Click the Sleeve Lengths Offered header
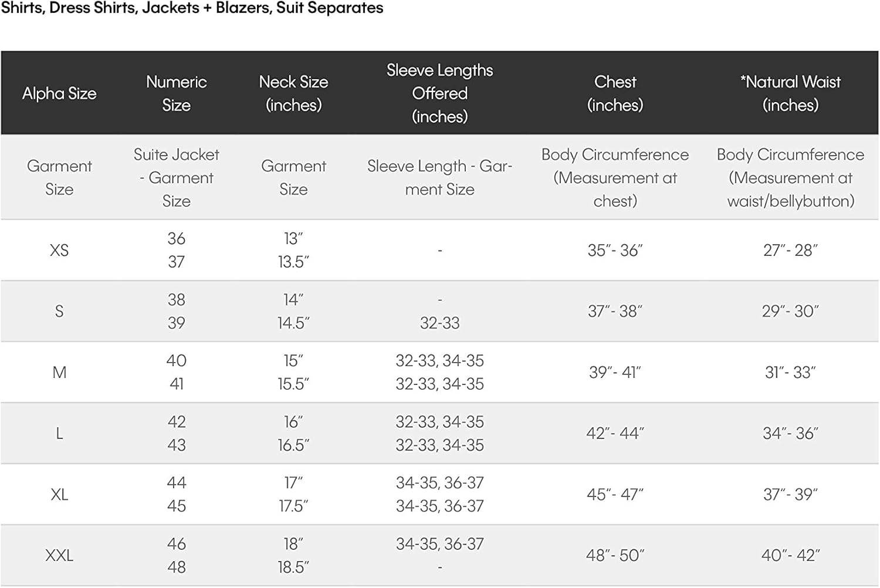This screenshot has height=588, width=880. click(439, 93)
